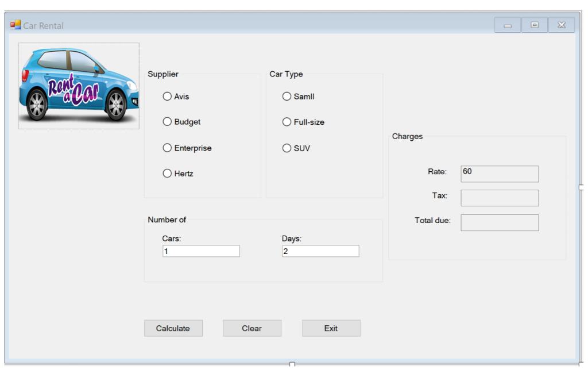Click the Charges group label
Screen dimensions: 588x377
coord(407,136)
